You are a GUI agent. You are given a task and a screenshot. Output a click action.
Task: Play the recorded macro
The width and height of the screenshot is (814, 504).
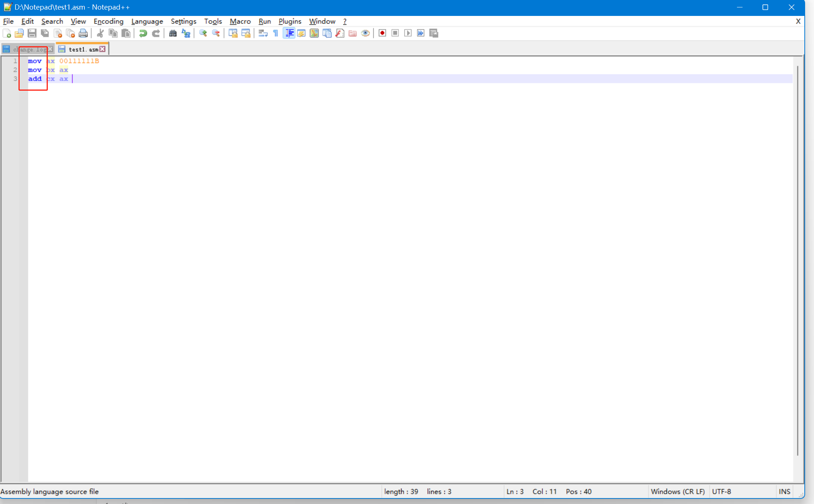408,33
